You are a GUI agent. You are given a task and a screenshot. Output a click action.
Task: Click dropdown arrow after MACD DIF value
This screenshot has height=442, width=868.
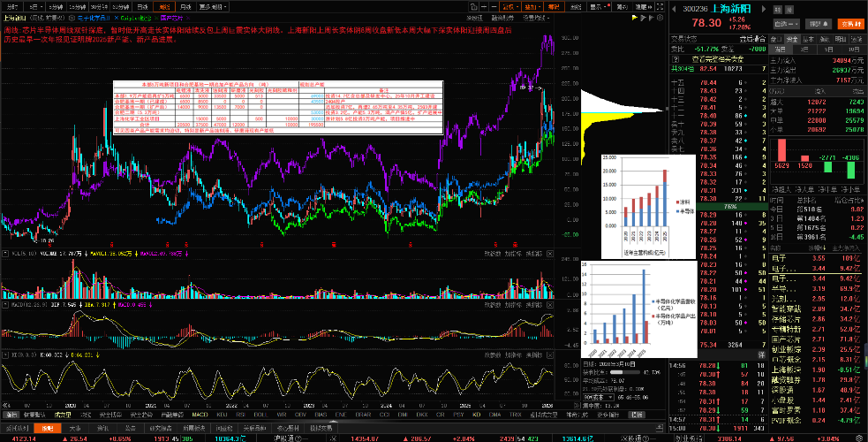pyautogui.click(x=81, y=305)
